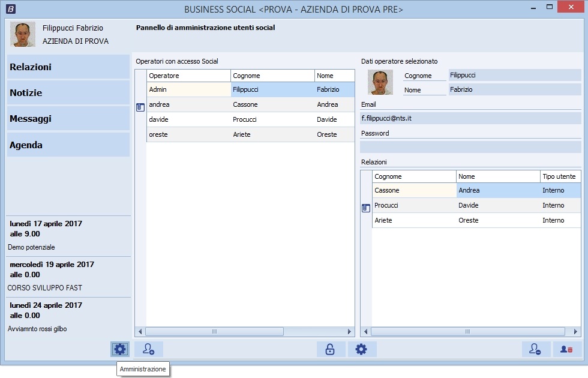
Task: Click the add user icon
Action: pyautogui.click(x=148, y=349)
